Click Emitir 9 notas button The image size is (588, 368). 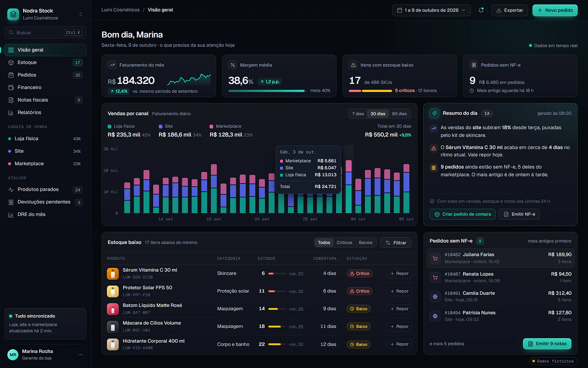point(547,344)
